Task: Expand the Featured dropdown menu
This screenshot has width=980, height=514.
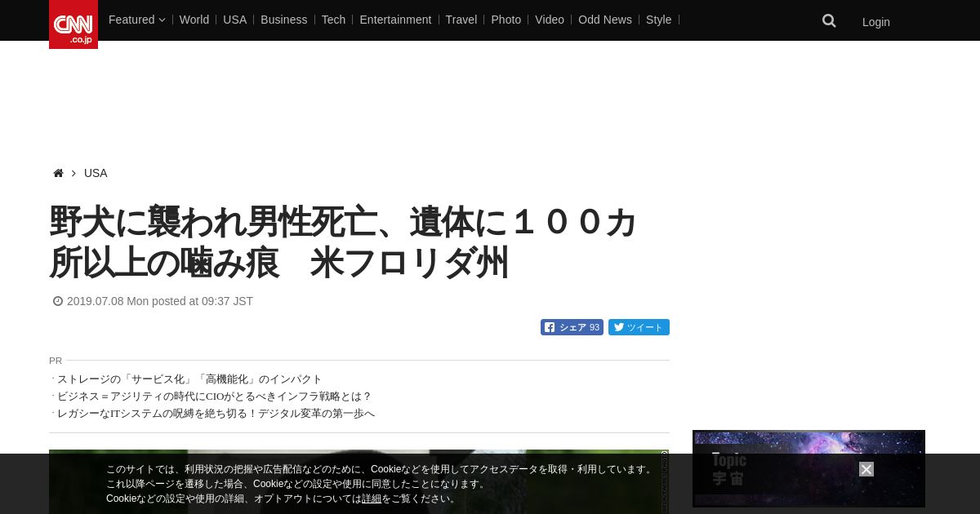Action: tap(136, 20)
